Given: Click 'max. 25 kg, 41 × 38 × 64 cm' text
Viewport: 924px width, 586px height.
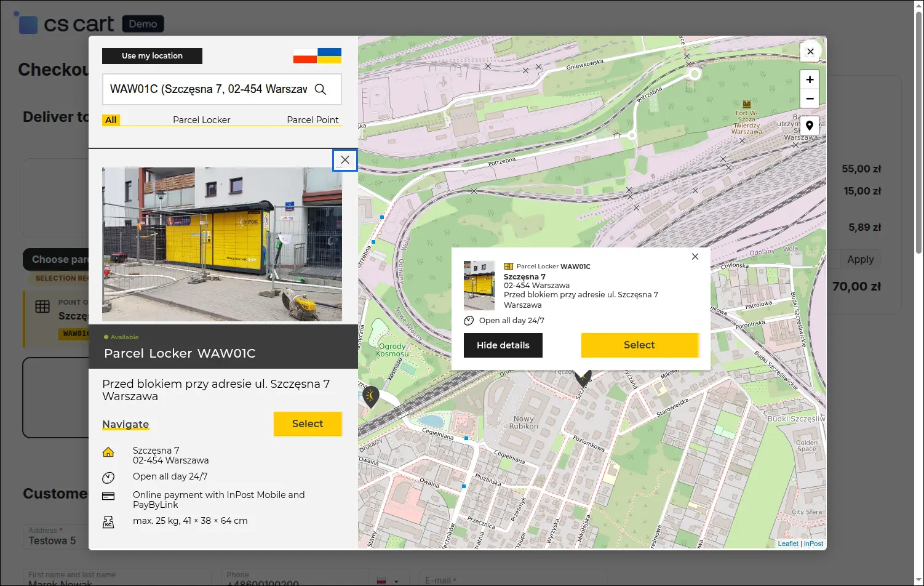Looking at the screenshot, I should pyautogui.click(x=190, y=521).
